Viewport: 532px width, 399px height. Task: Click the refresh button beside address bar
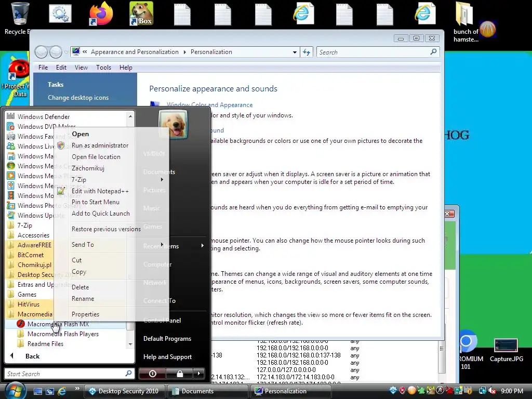coord(307,52)
